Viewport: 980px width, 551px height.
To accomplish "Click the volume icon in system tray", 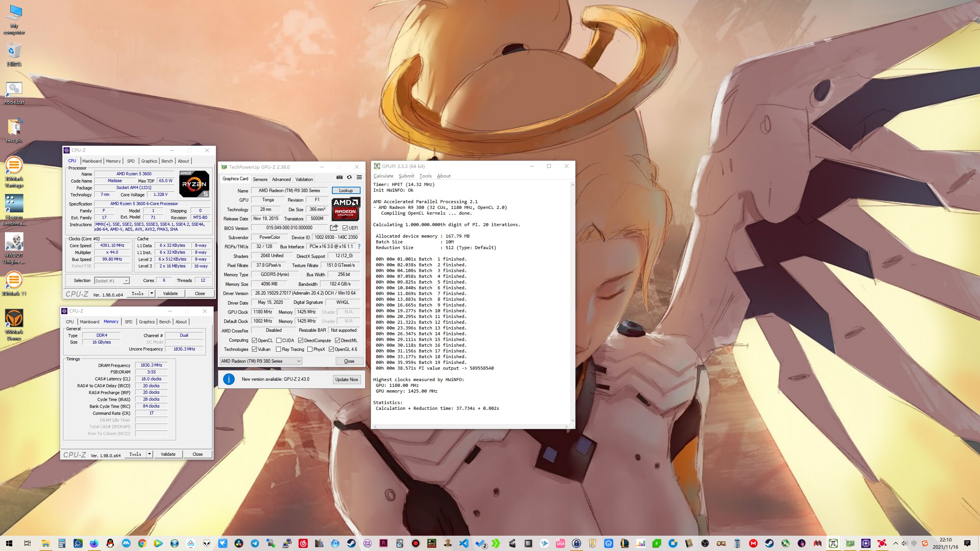I will 905,543.
